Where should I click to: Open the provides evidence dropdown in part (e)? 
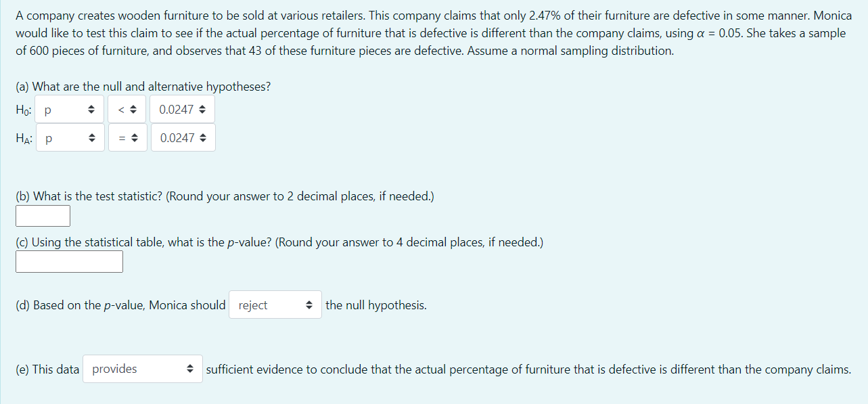pyautogui.click(x=142, y=369)
